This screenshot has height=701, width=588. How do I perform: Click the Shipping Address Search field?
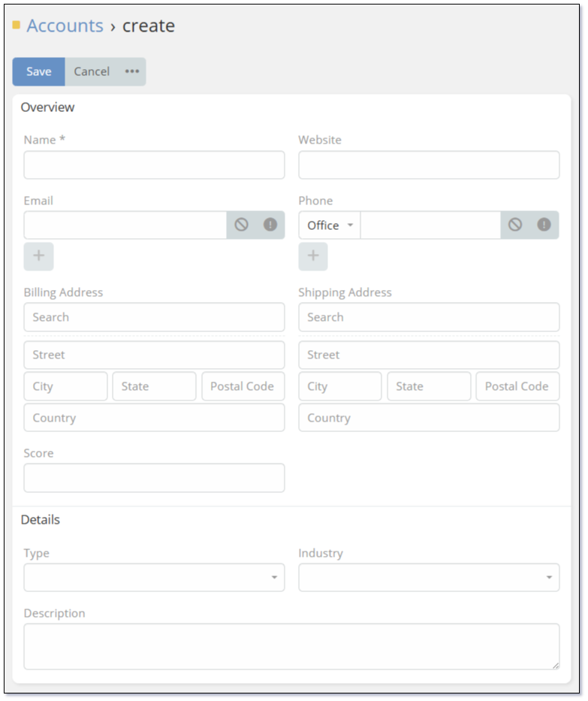[x=429, y=317]
